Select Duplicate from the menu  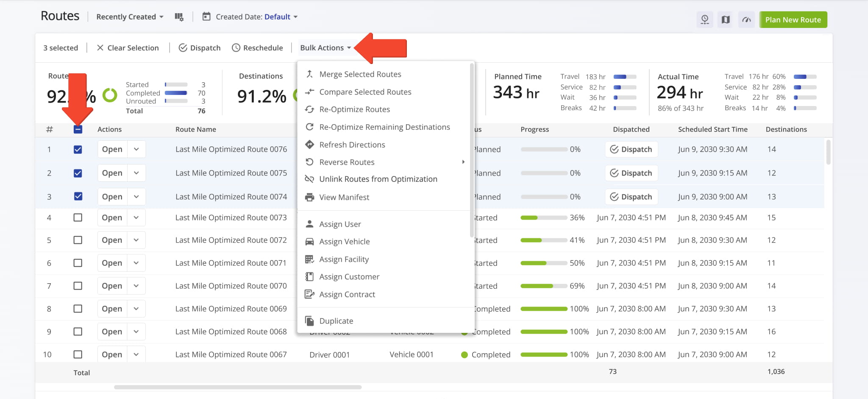336,321
